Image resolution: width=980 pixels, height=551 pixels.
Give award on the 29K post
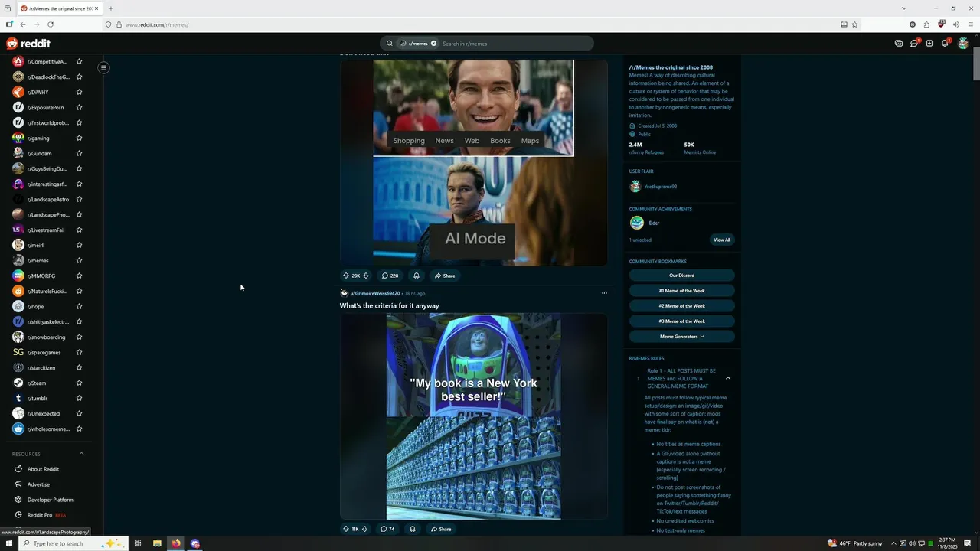416,275
